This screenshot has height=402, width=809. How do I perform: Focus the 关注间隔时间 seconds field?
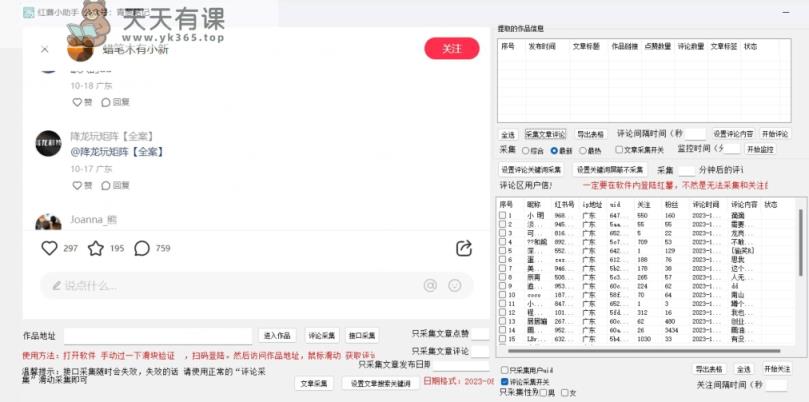pyautogui.click(x=776, y=385)
